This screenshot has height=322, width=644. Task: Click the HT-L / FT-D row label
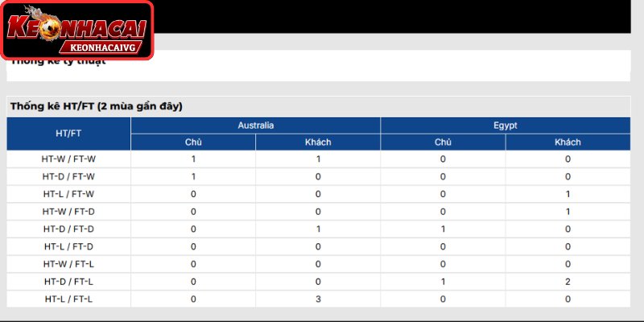click(x=68, y=247)
